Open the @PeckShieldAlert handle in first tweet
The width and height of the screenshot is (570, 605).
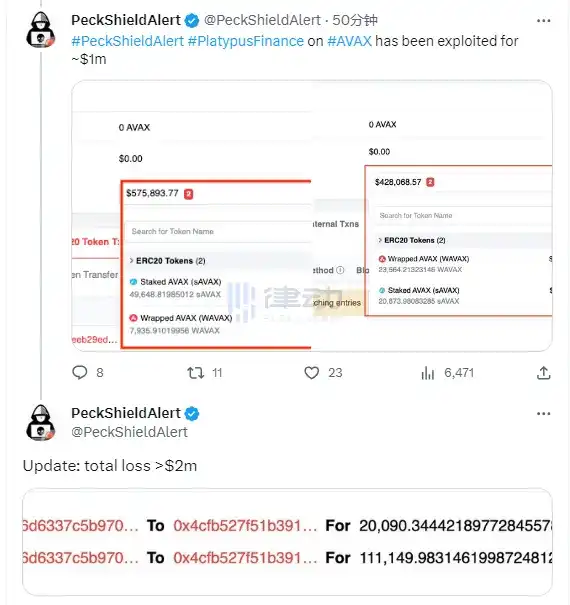click(x=262, y=20)
